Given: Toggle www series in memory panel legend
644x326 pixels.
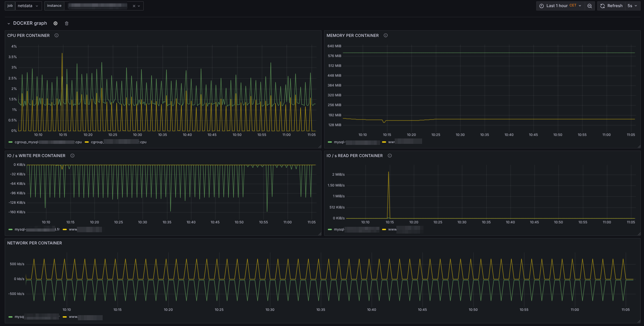Looking at the screenshot, I should (391, 142).
